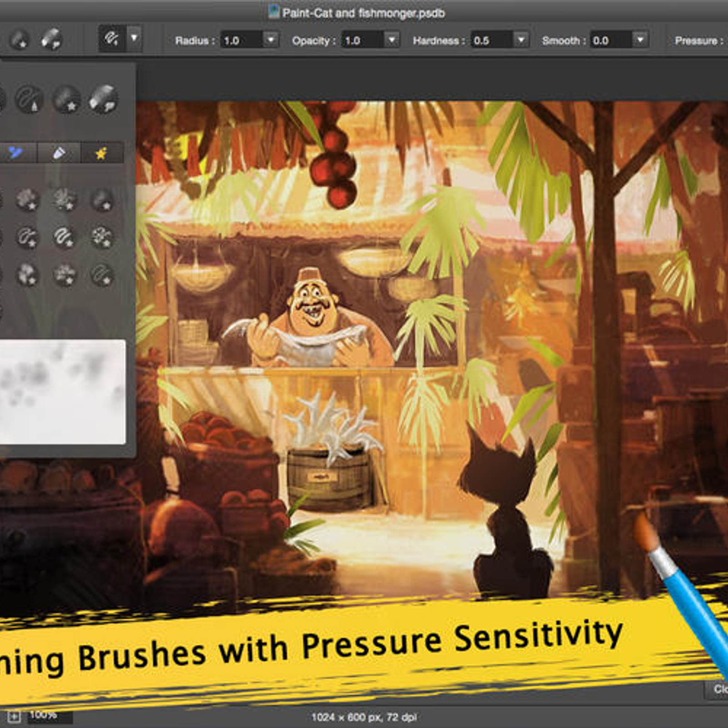The image size is (728, 728).
Task: Pick the soft round dab brush in first grid row
Action: pos(101,199)
